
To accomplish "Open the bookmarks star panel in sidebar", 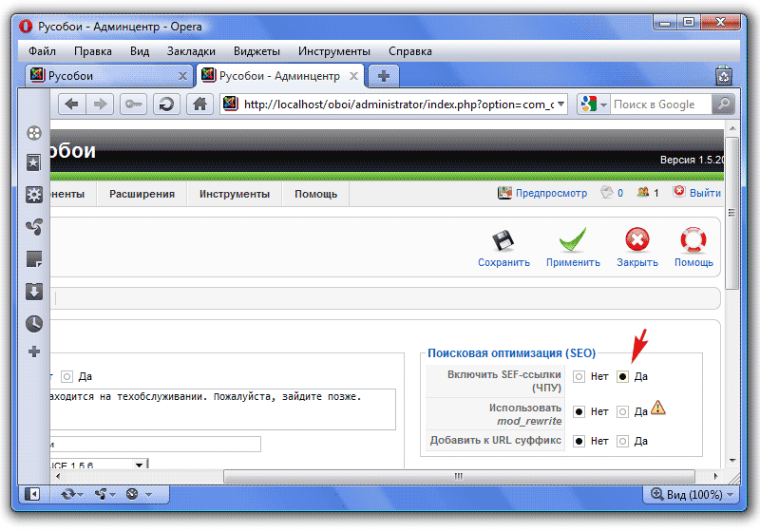I will [x=34, y=163].
